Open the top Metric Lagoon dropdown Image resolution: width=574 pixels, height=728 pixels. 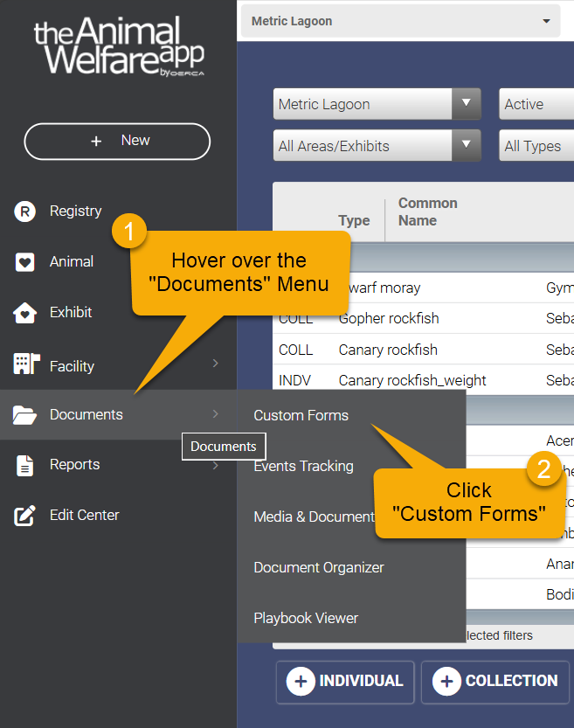pos(400,21)
